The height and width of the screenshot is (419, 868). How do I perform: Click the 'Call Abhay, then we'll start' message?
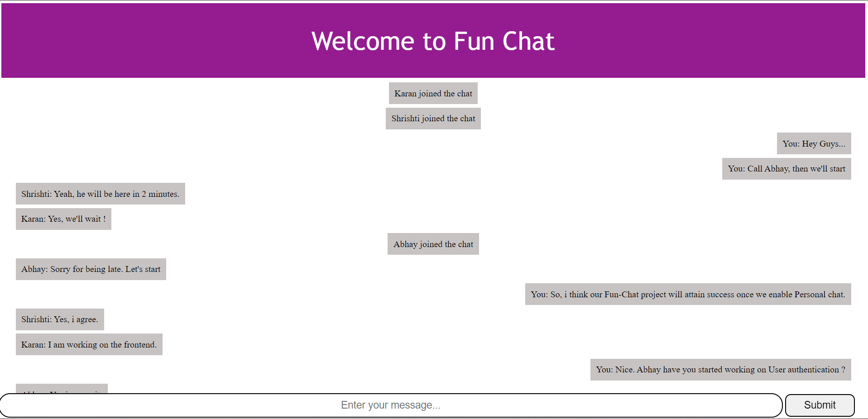point(786,169)
